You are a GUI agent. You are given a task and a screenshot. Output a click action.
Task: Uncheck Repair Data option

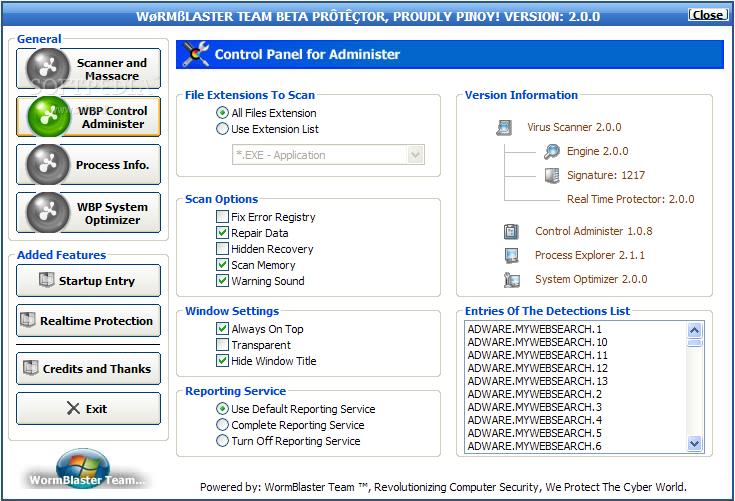pyautogui.click(x=222, y=233)
